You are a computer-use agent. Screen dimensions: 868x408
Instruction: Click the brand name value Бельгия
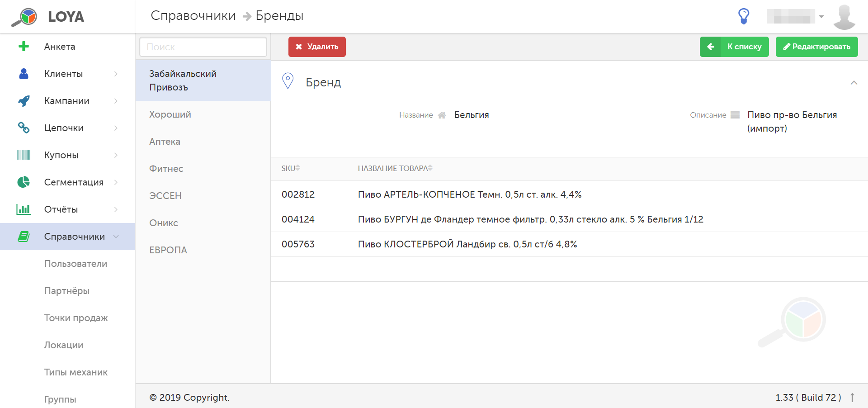(472, 115)
